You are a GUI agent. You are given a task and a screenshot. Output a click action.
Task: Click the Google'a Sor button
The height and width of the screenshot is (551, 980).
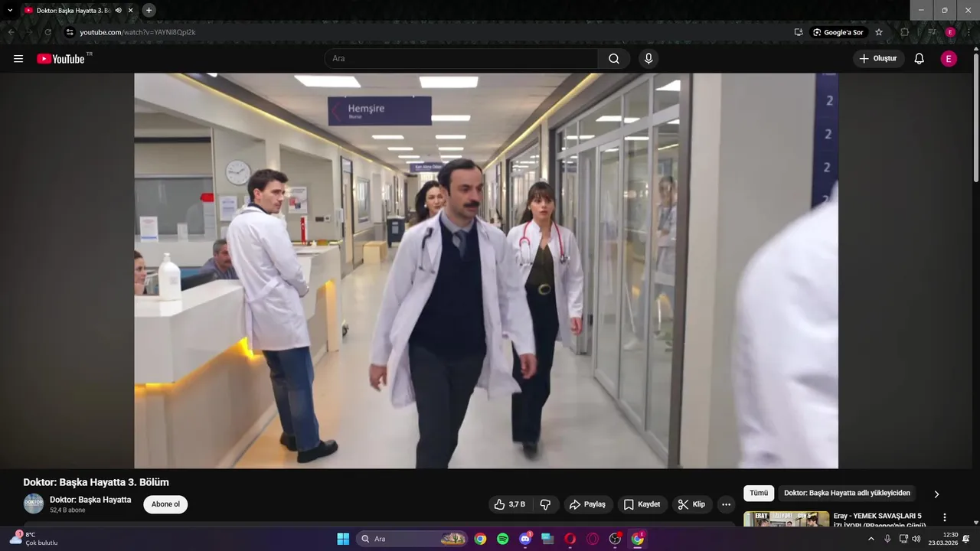[x=839, y=32]
